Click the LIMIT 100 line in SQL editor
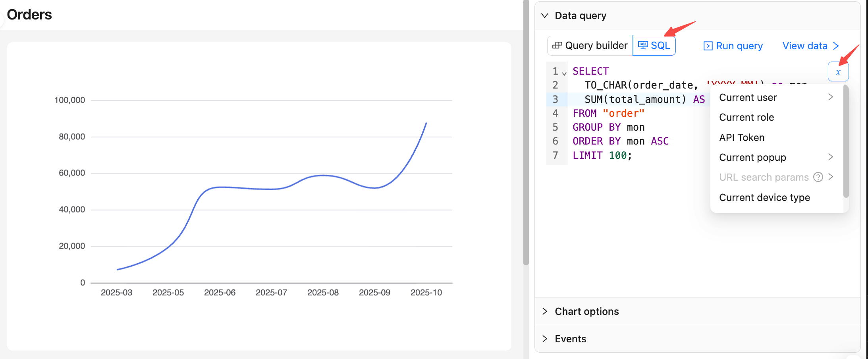Viewport: 868px width, 359px height. (x=602, y=155)
